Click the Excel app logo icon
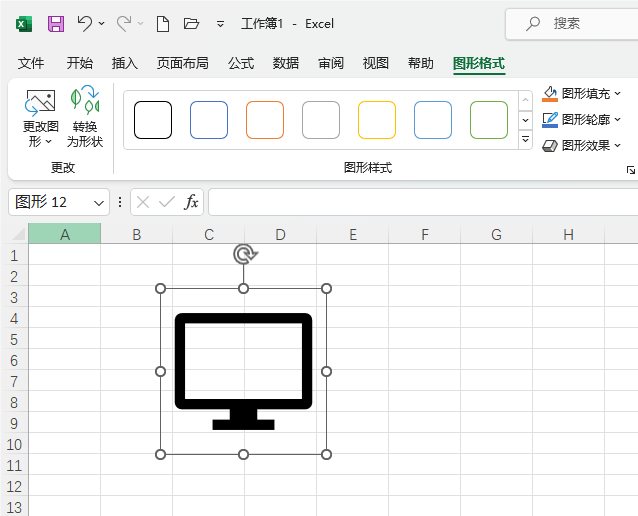The image size is (638, 516). pos(24,24)
